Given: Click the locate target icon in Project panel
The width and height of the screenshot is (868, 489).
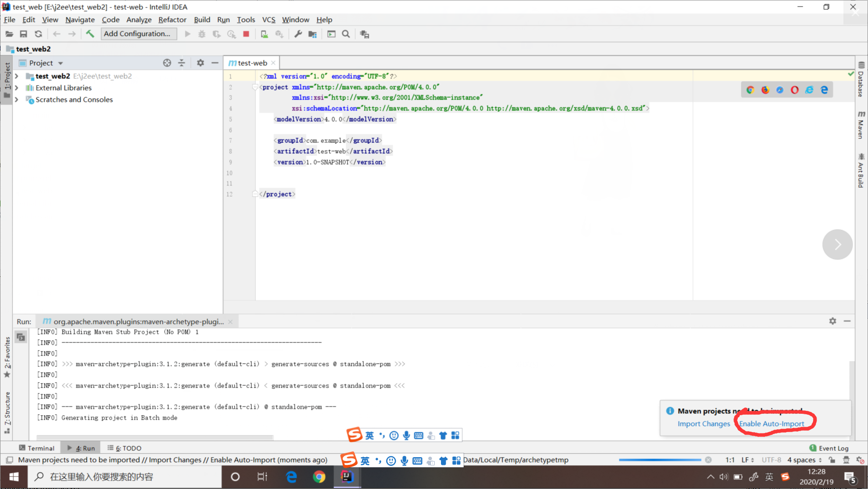Looking at the screenshot, I should 167,63.
